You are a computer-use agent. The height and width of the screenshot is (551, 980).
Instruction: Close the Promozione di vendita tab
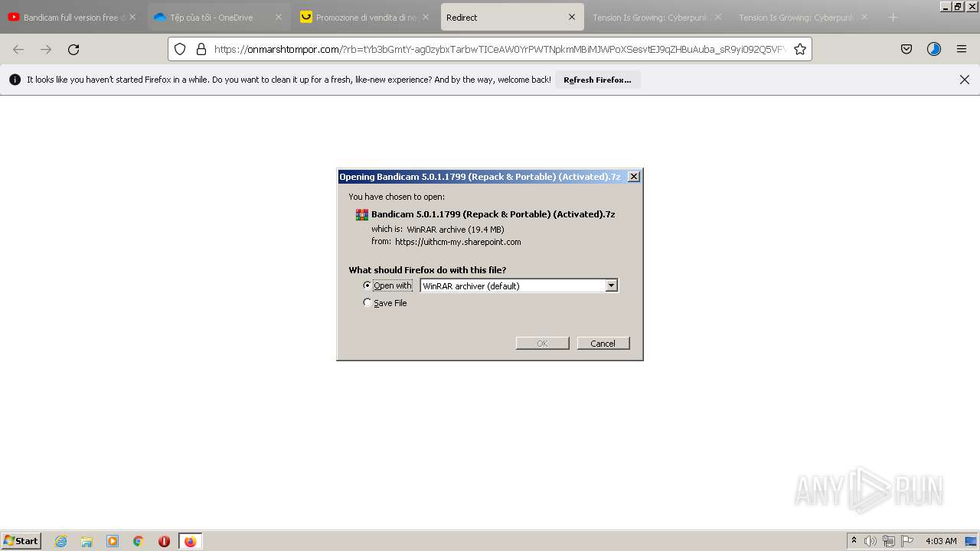click(425, 17)
